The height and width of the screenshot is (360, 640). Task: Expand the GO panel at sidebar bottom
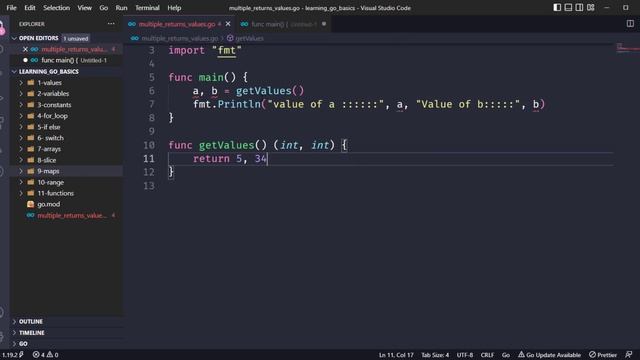[23, 344]
